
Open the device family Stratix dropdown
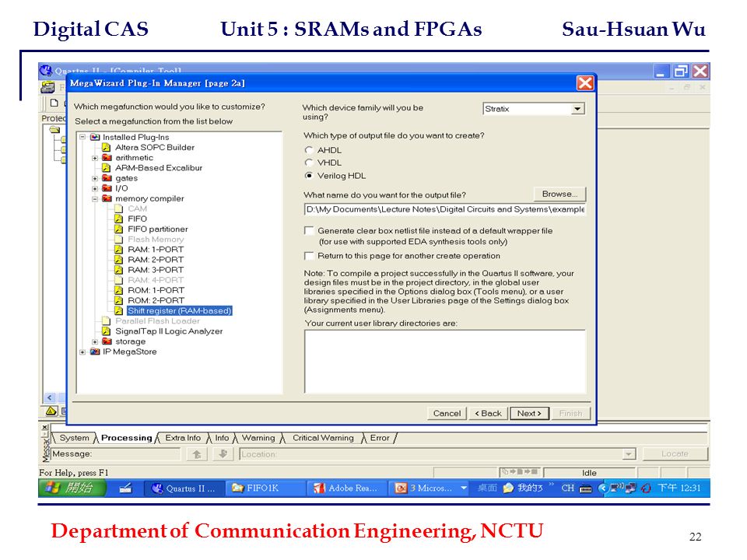pyautogui.click(x=577, y=109)
